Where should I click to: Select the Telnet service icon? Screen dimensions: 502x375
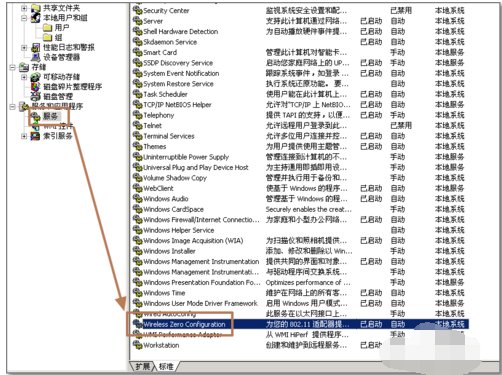(x=137, y=125)
